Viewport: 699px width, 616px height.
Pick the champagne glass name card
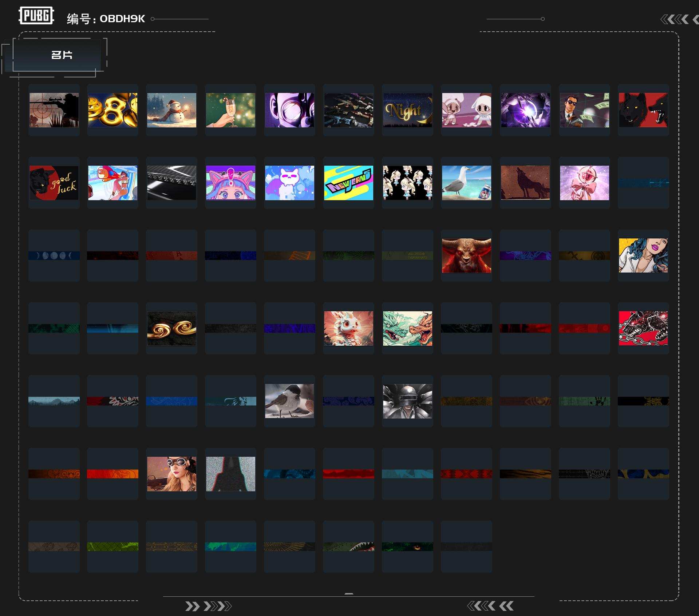point(230,110)
